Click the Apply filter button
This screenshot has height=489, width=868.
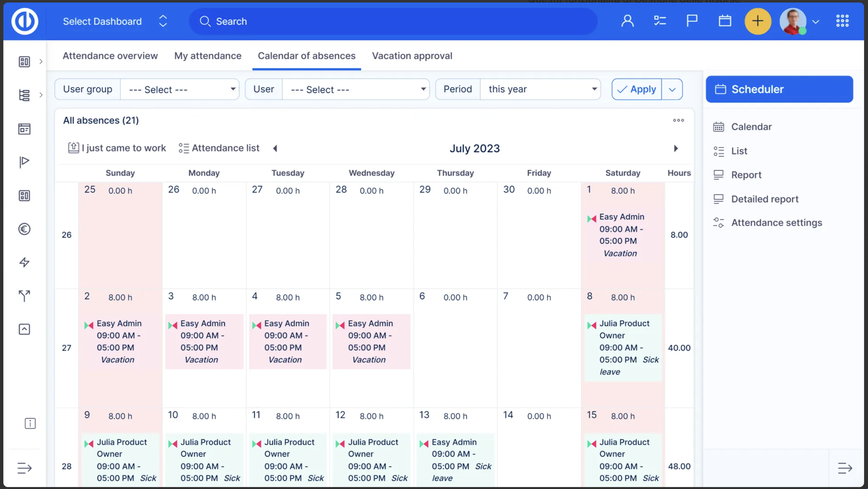click(637, 89)
